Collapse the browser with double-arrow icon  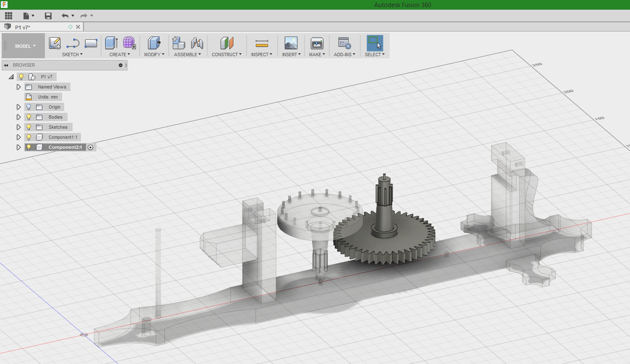click(6, 65)
